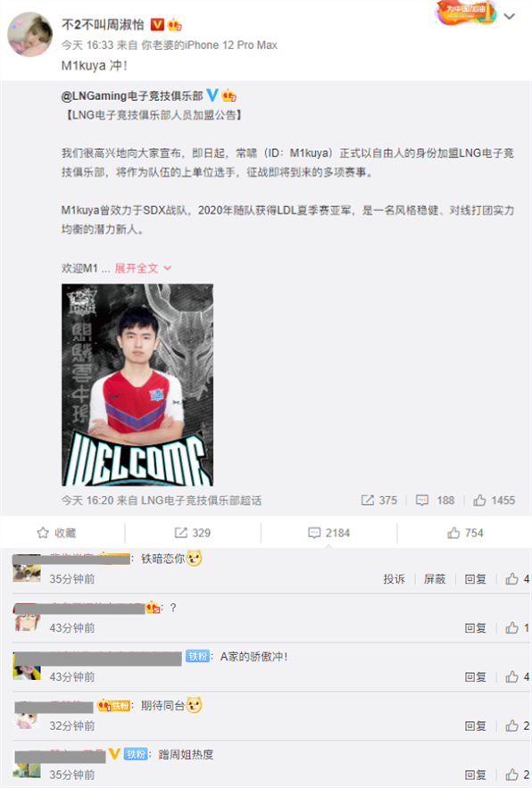Click 屏蔽 on the first comment
The image size is (532, 788).
click(435, 579)
